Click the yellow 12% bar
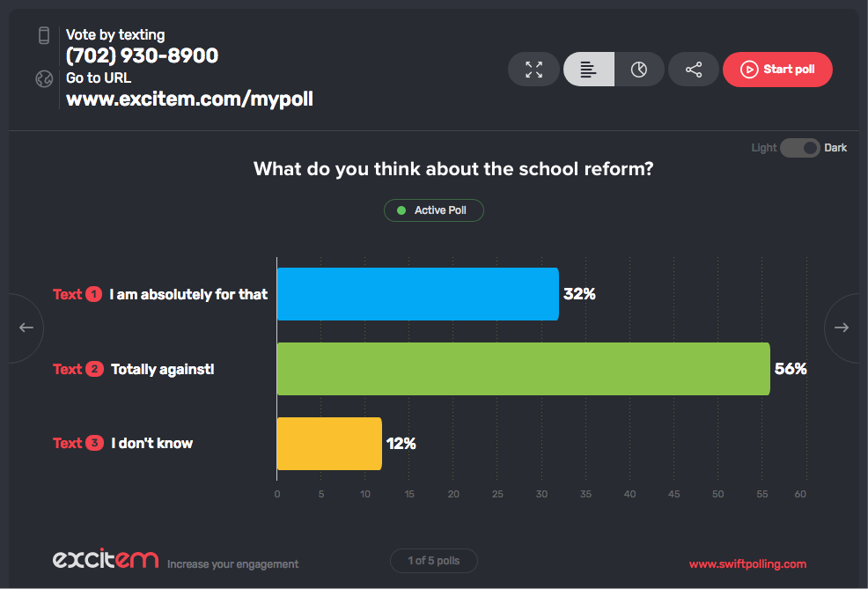 point(329,444)
